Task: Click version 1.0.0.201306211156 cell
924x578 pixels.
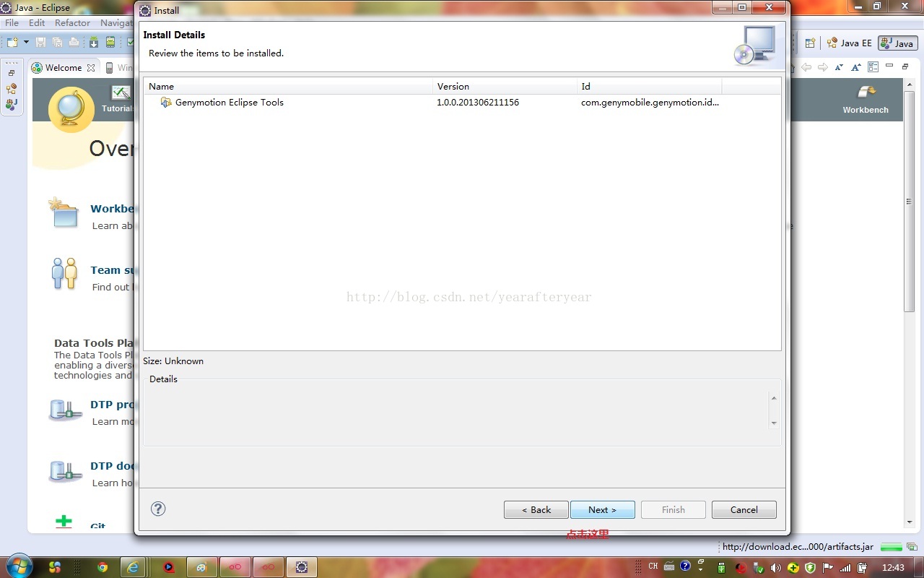Action: (478, 102)
